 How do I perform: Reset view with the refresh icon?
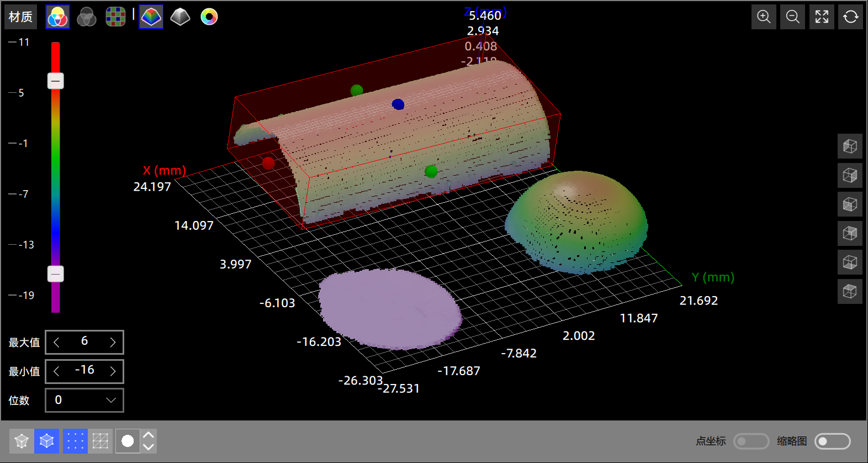pyautogui.click(x=850, y=17)
